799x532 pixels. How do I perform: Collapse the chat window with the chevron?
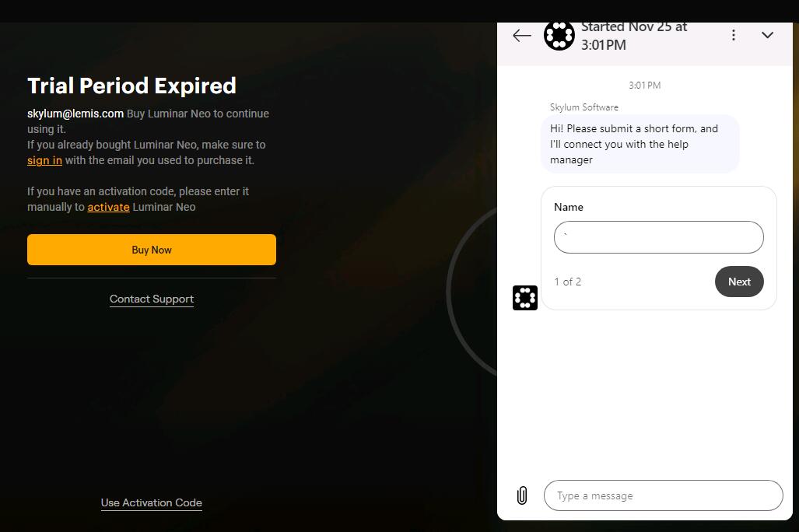(767, 36)
